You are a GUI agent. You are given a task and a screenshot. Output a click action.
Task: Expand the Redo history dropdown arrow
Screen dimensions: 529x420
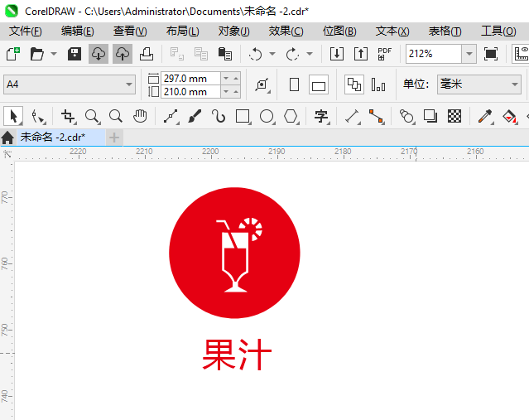pos(310,54)
